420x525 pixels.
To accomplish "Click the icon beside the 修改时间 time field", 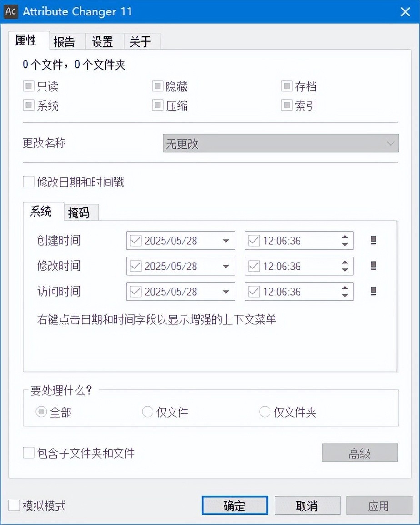I will 374,266.
